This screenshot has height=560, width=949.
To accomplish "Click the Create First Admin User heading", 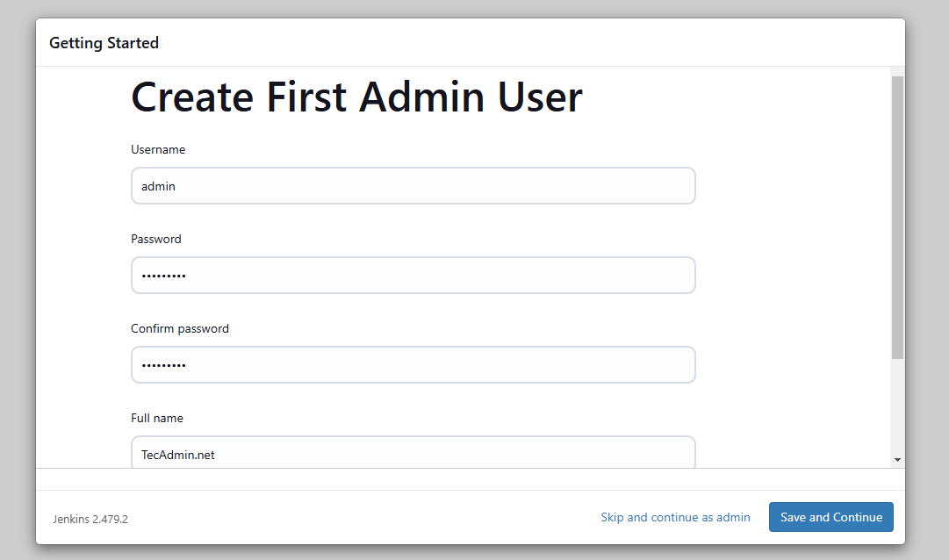I will click(x=356, y=97).
